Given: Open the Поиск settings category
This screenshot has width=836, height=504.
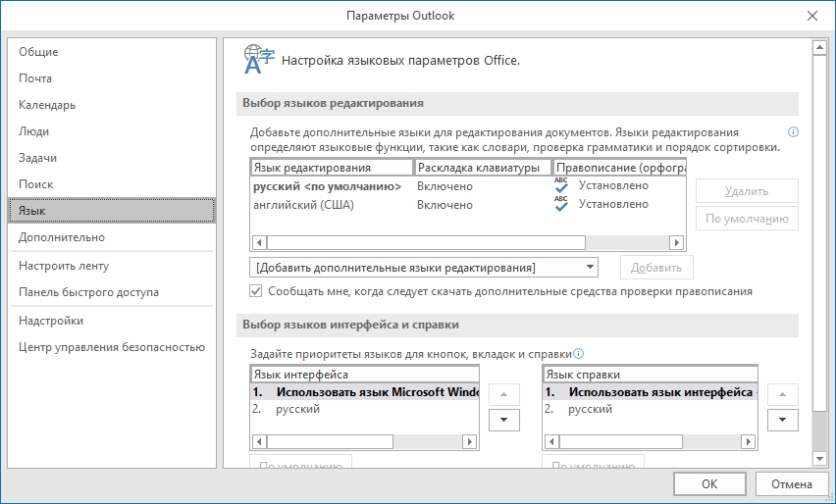Looking at the screenshot, I should 112,184.
